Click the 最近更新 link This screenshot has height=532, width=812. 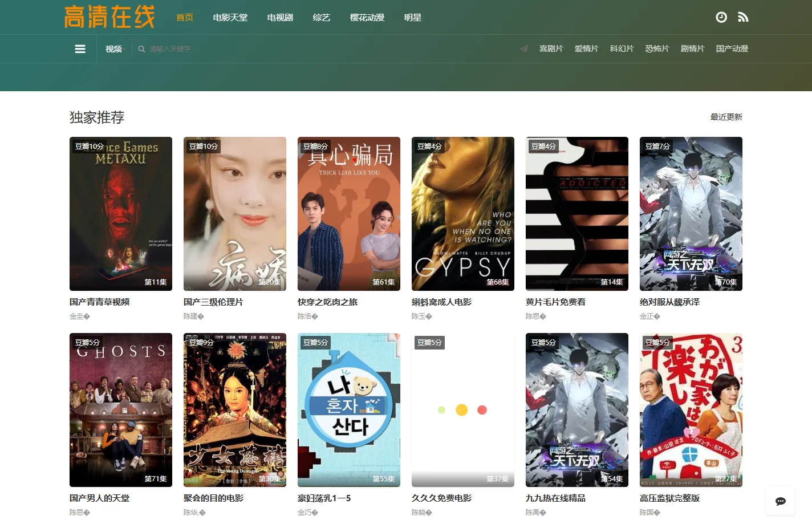click(726, 117)
